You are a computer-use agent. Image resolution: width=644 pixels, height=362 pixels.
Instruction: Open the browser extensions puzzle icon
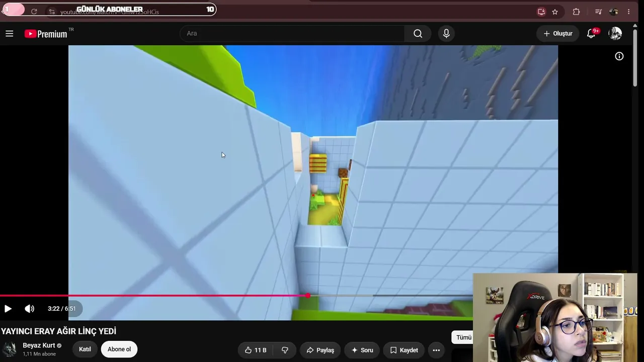(x=577, y=12)
